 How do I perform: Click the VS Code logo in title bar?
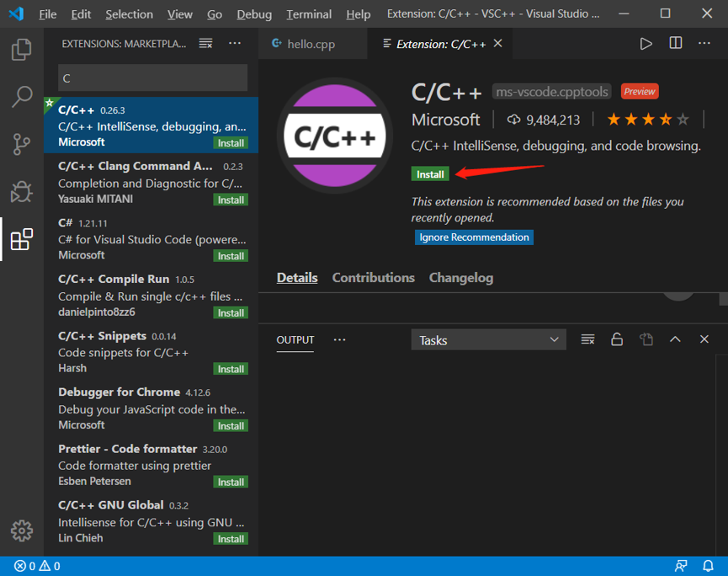[x=16, y=13]
